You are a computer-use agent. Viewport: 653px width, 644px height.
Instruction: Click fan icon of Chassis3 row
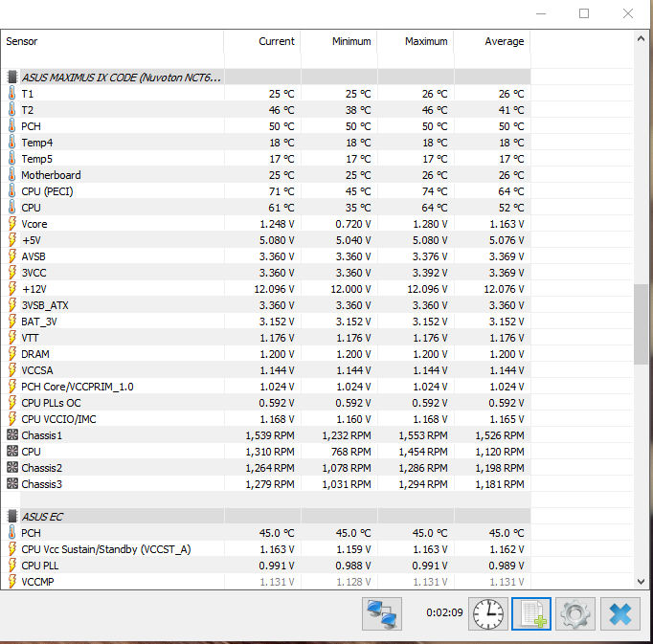point(12,484)
